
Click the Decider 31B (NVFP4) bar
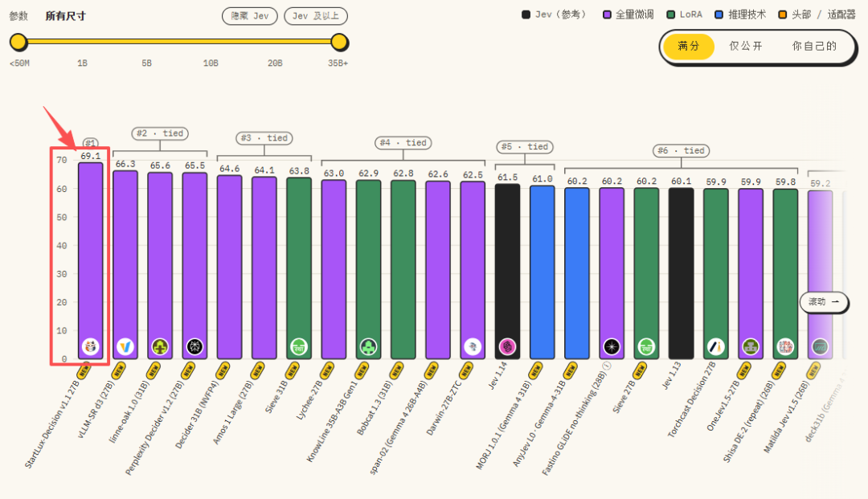click(229, 268)
